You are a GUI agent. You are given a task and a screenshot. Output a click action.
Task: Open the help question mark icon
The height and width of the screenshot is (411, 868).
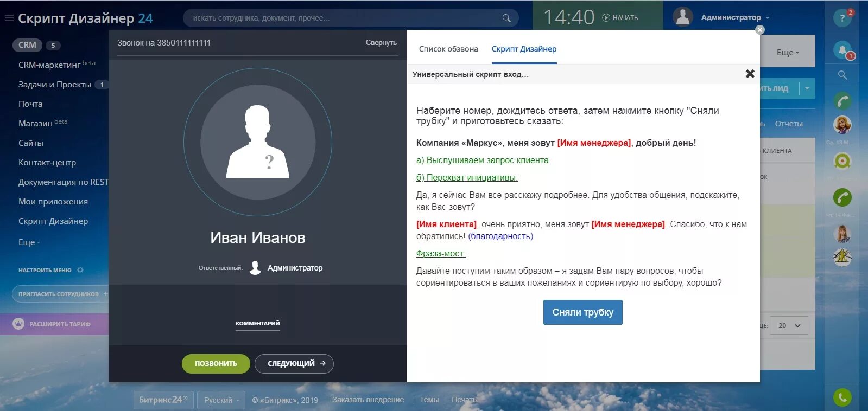(842, 18)
